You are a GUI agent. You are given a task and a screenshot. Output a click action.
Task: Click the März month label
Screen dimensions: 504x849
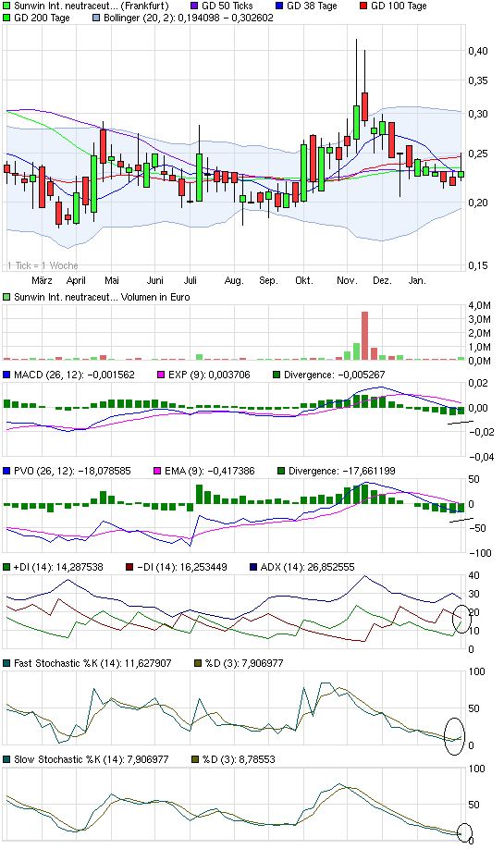[x=42, y=280]
